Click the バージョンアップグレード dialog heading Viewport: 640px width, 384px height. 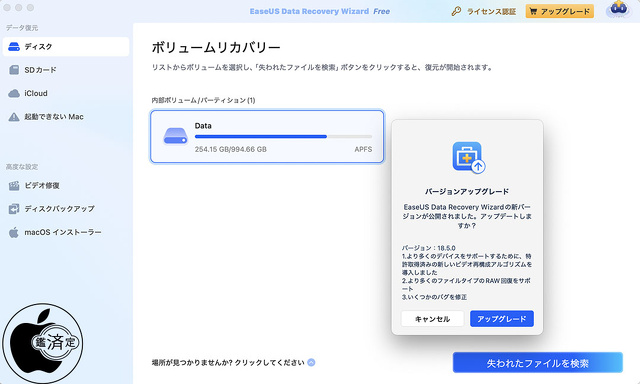coord(467,191)
